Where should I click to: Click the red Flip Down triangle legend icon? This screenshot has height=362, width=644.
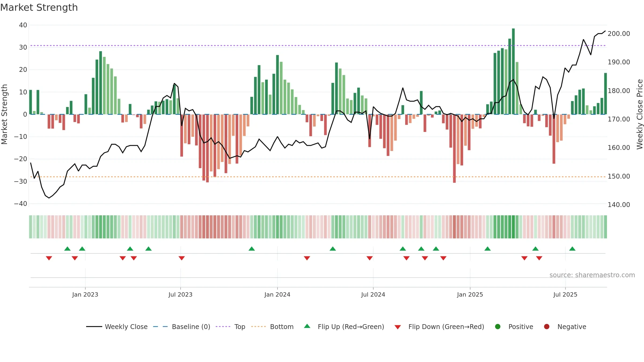[398, 327]
